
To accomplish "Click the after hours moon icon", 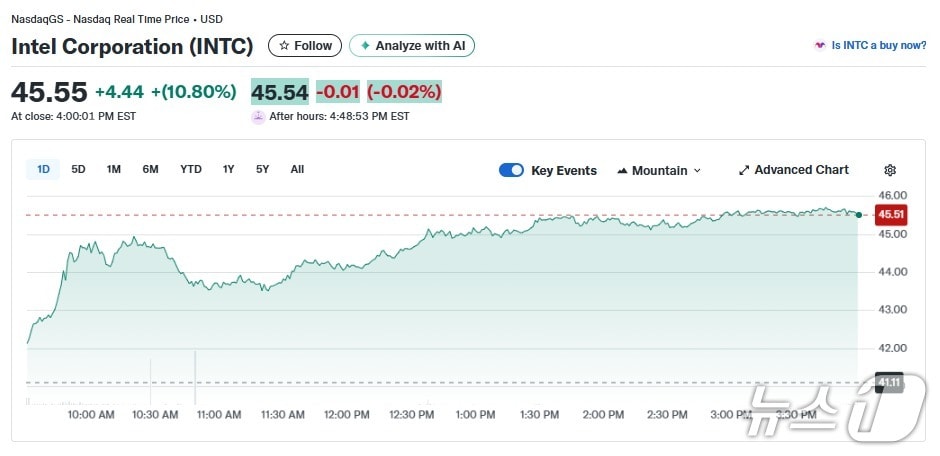I will pyautogui.click(x=259, y=116).
